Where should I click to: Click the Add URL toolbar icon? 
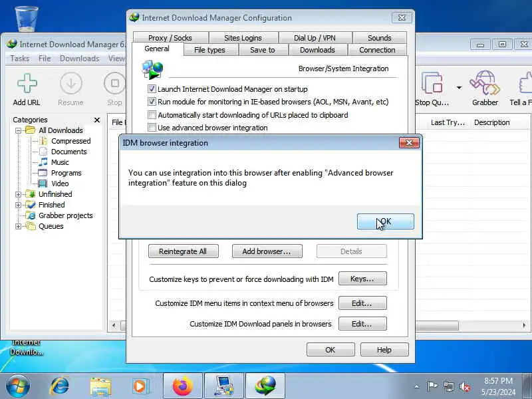tap(27, 83)
